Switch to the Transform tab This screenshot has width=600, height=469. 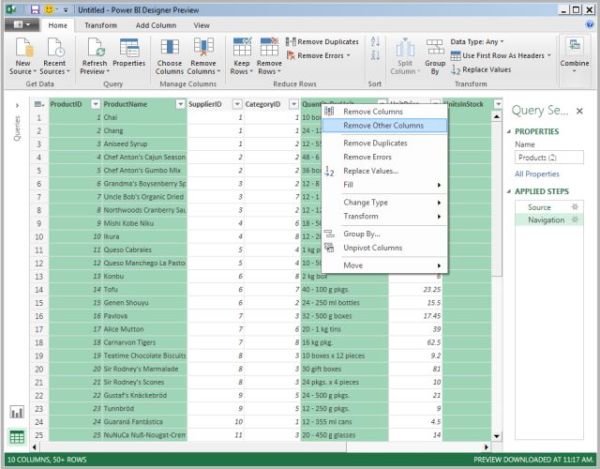click(x=101, y=25)
